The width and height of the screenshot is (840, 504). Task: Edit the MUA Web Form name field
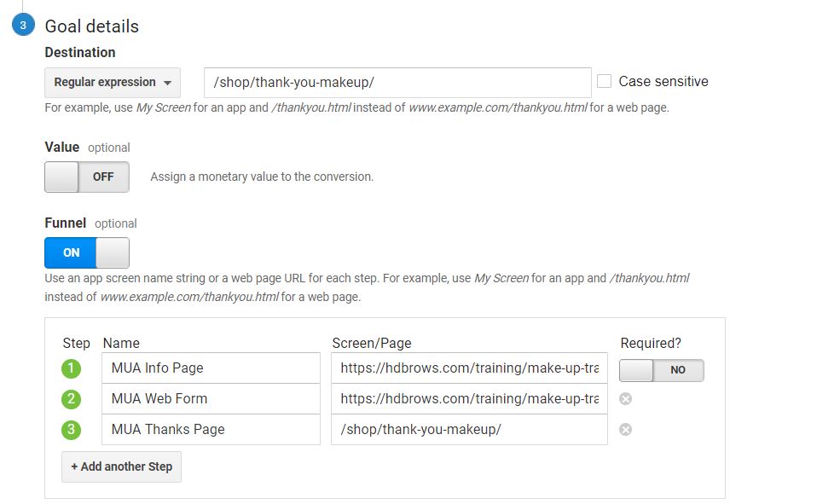click(x=211, y=399)
